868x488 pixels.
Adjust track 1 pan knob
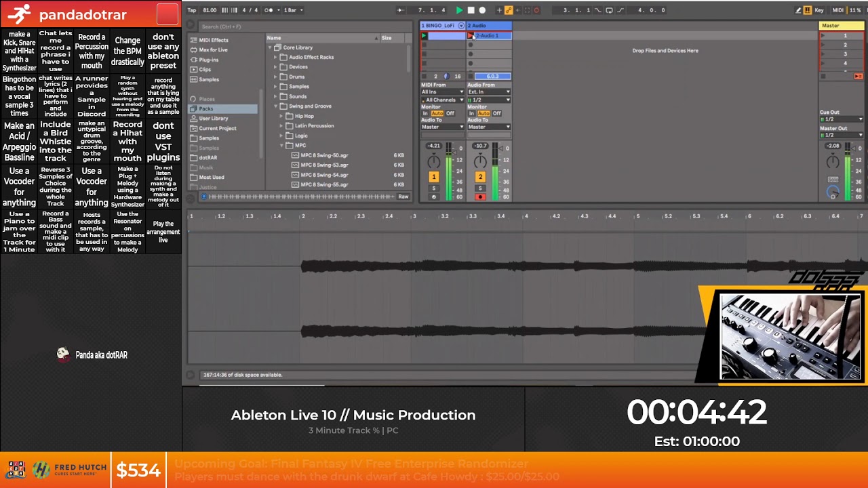[433, 161]
